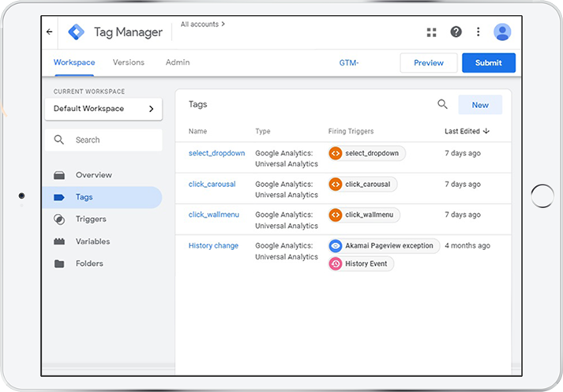Switch to the Admin tab
563x392 pixels.
(x=178, y=62)
